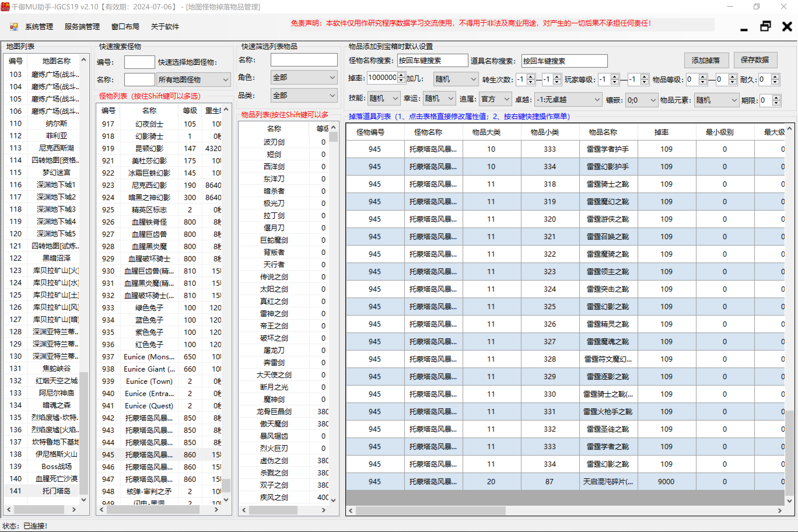Open the 卓越 -1:无卓越 dropdown
Screen dimensions: 798x532
tap(568, 100)
